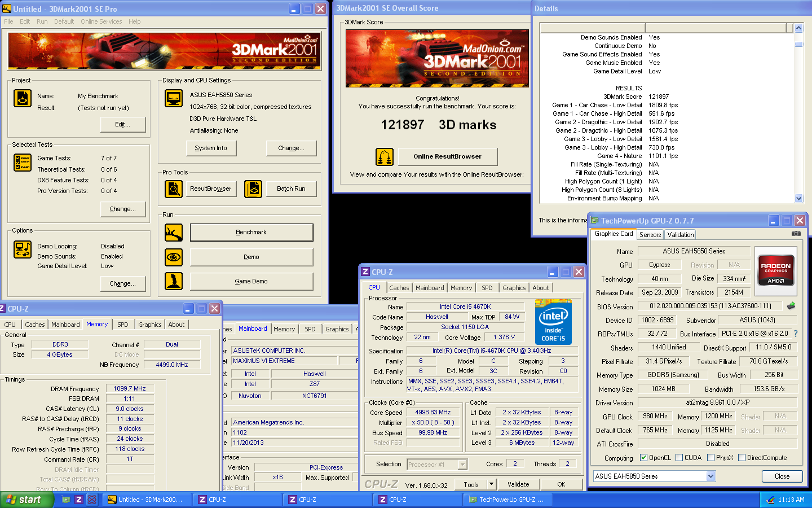Open the ASUS EAH5850 Series GPU dropdown
This screenshot has height=508, width=812.
point(710,476)
